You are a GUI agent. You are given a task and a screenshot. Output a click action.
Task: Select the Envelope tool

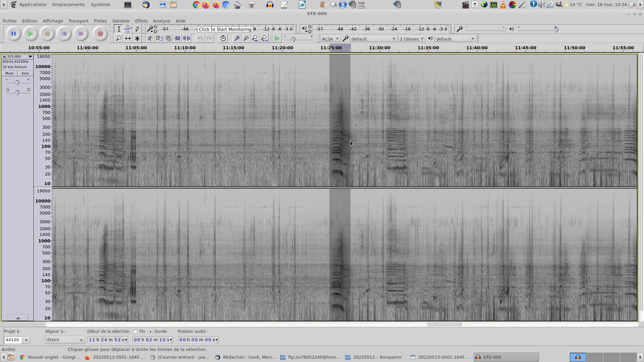128,29
